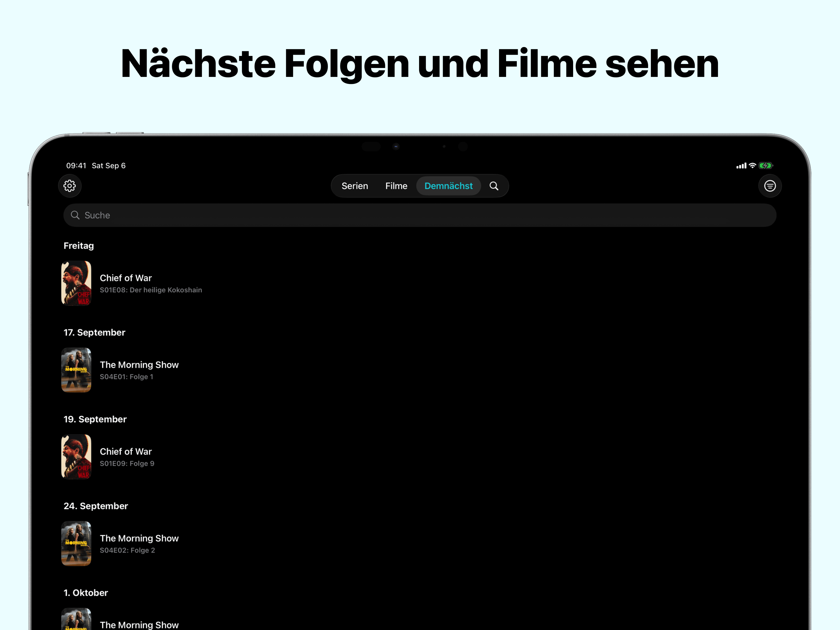
Task: Select the 1. Oktober section heading
Action: [85, 592]
